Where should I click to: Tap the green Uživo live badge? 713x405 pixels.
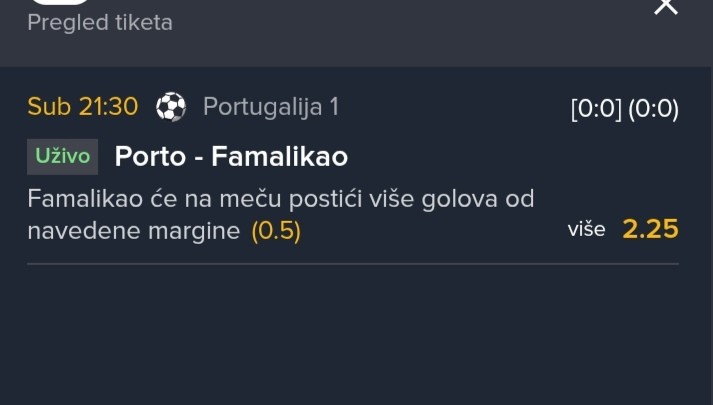coord(62,157)
